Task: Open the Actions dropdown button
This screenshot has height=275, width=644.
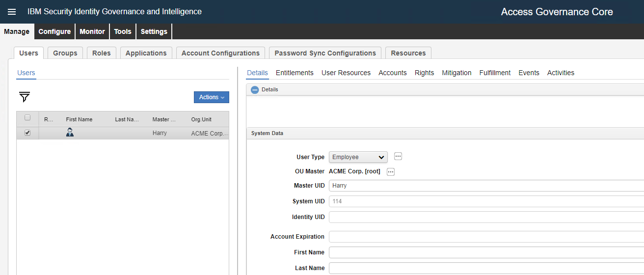Action: [x=212, y=97]
